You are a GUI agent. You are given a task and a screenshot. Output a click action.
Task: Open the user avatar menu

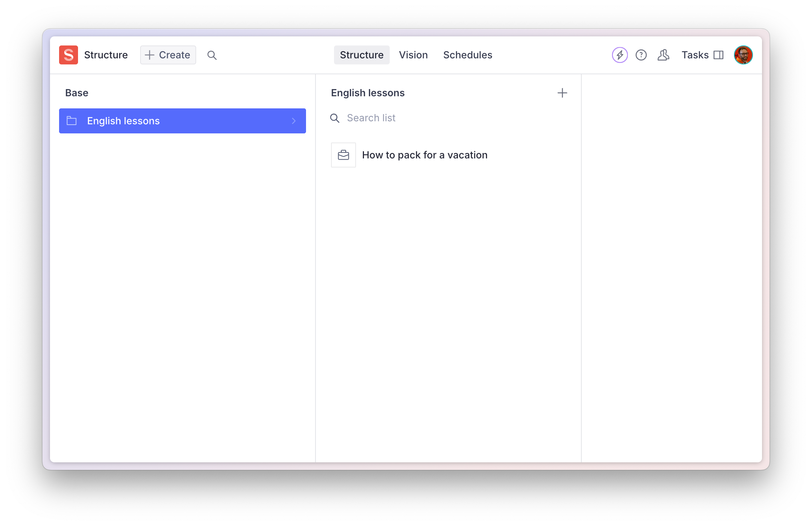click(x=743, y=55)
